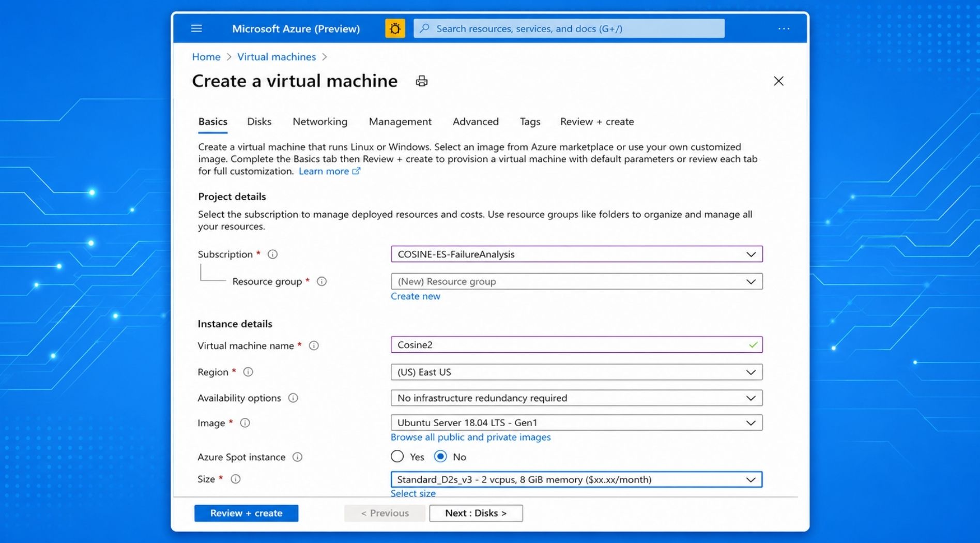Select Yes for Azure Spot instance

point(397,457)
